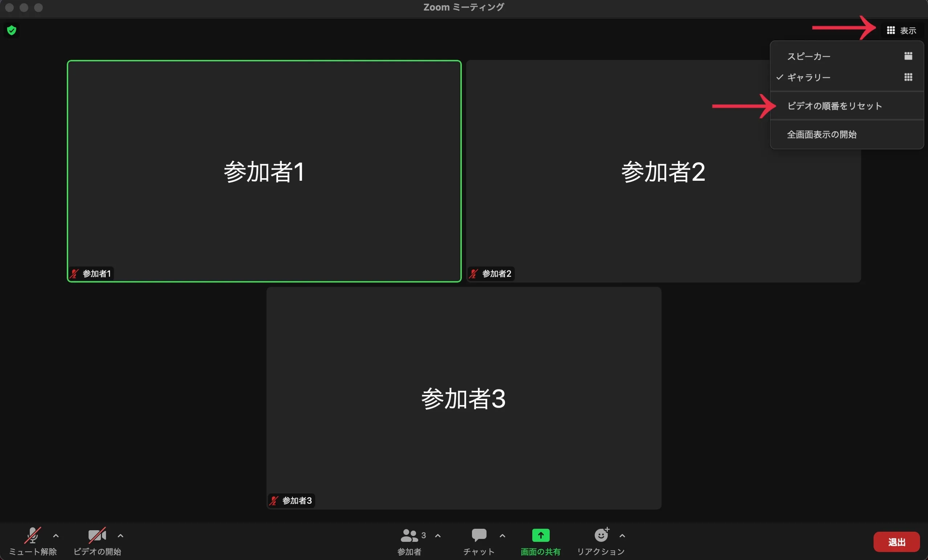Open the participants panel icon

pos(409,535)
